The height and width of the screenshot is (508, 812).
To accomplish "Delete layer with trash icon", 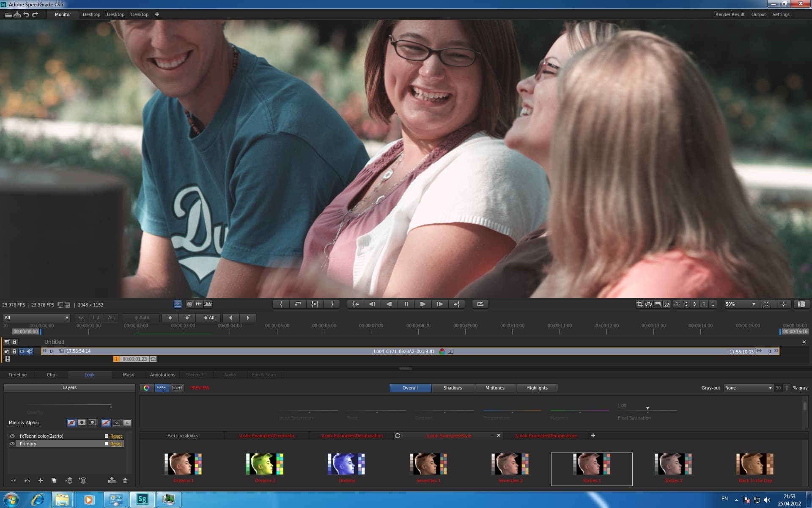I will click(x=125, y=480).
